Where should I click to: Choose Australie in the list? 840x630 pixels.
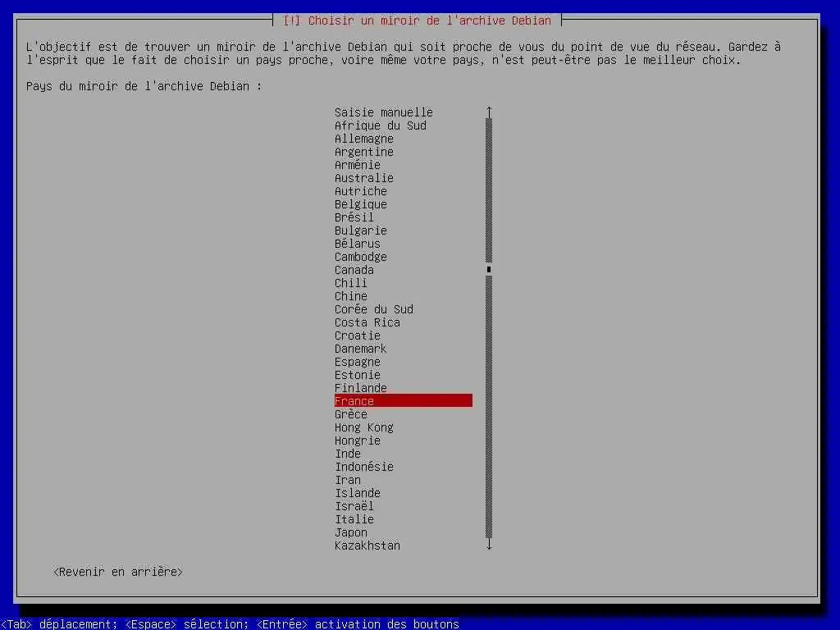(x=363, y=178)
